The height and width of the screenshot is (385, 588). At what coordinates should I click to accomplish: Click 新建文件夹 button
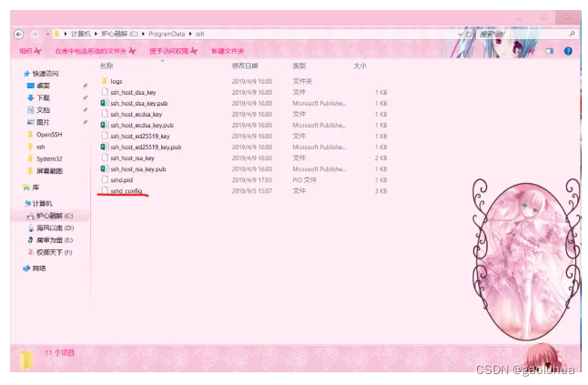pyautogui.click(x=228, y=51)
